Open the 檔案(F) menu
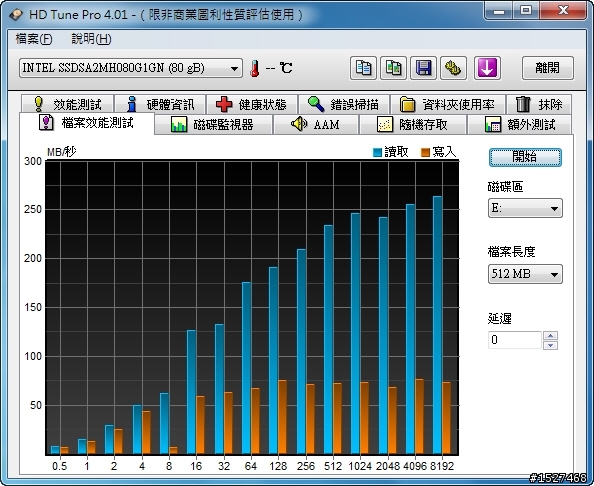594x486 pixels. tap(34, 39)
